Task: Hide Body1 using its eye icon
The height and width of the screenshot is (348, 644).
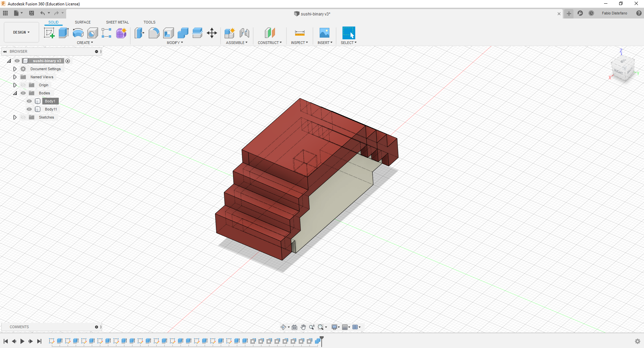Action: tap(29, 101)
